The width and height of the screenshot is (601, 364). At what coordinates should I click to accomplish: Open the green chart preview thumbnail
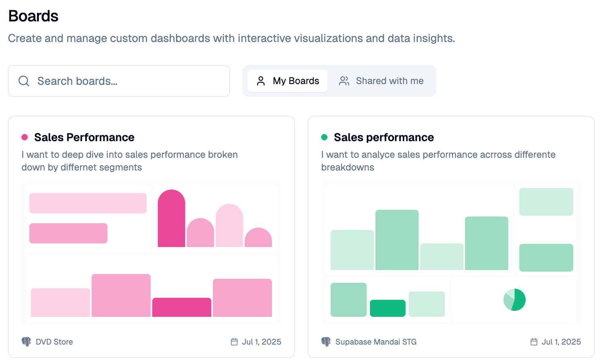(x=451, y=253)
